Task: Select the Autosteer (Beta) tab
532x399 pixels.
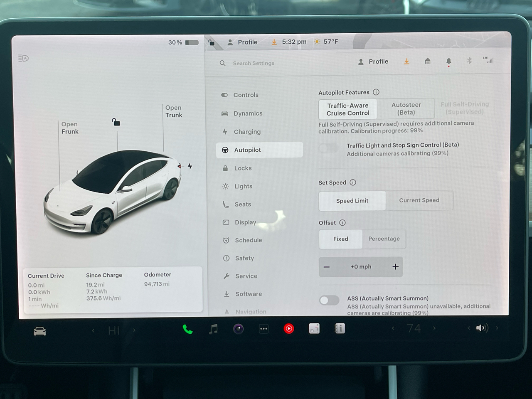Action: 406,108
